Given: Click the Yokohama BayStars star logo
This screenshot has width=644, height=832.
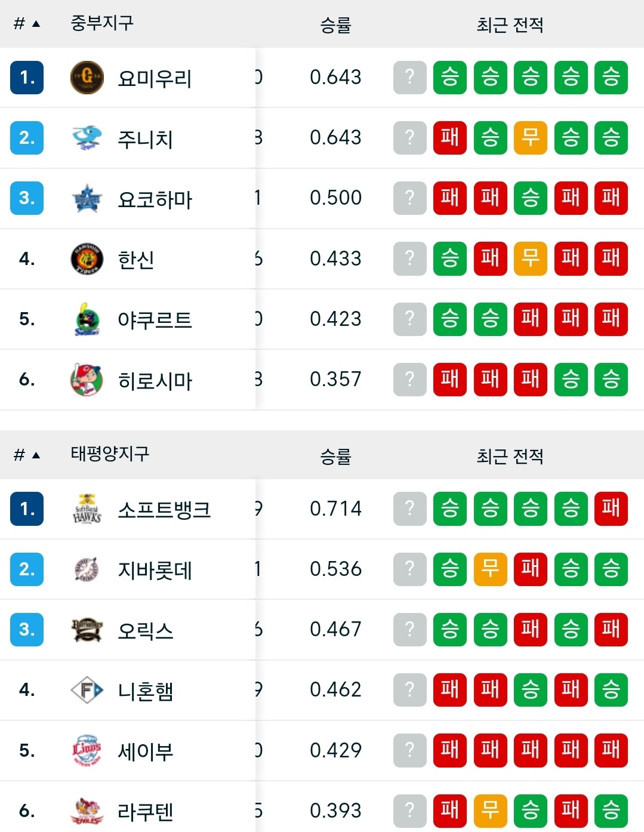Looking at the screenshot, I should click(x=87, y=199).
